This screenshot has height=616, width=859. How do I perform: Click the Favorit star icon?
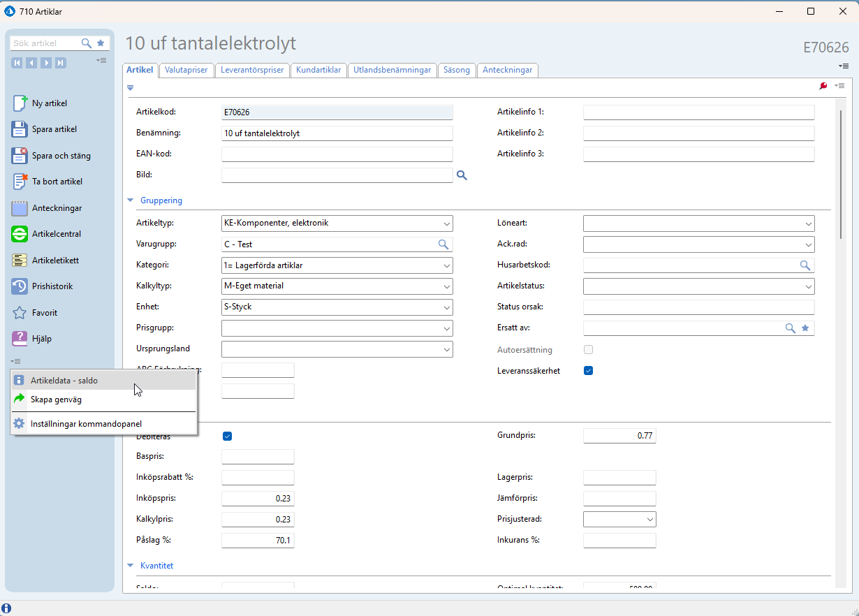point(20,313)
